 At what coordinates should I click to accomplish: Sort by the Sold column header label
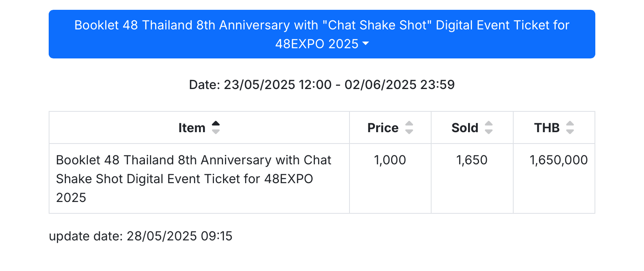pos(465,128)
